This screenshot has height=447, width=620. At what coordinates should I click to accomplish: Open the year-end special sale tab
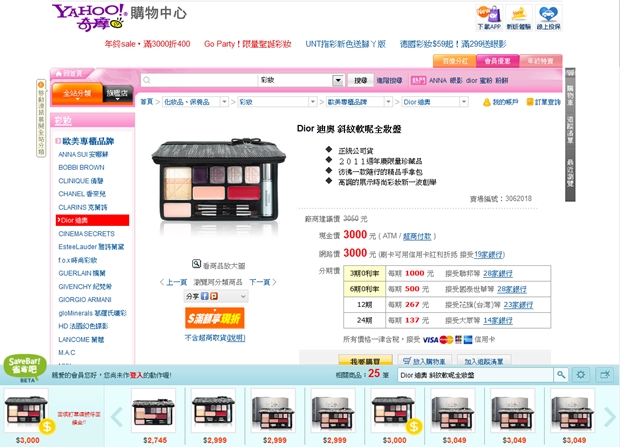pyautogui.click(x=541, y=61)
